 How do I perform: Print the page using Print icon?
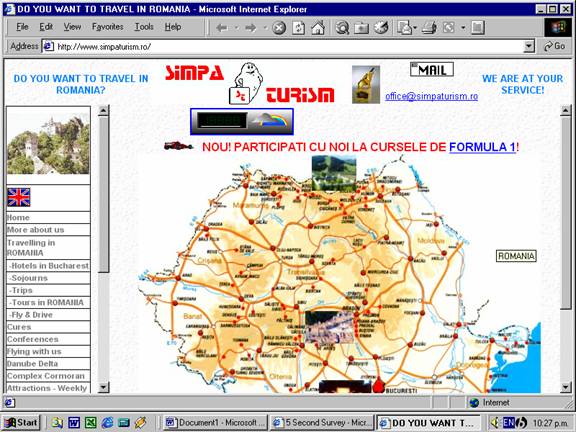(x=429, y=28)
